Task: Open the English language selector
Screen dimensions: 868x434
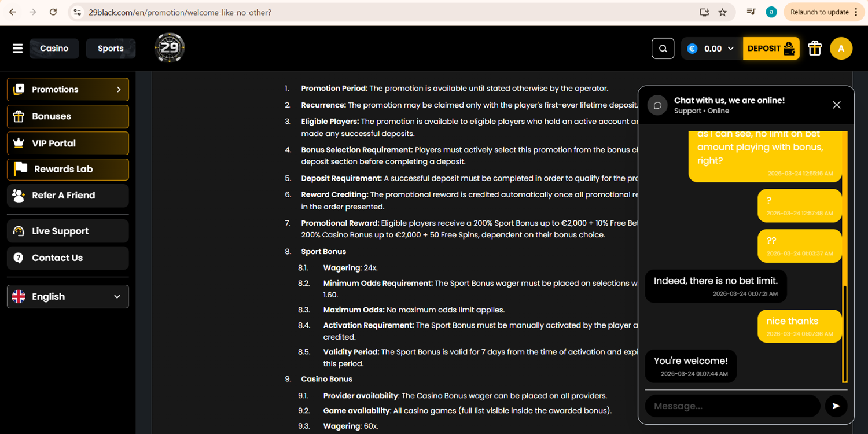Action: tap(68, 297)
